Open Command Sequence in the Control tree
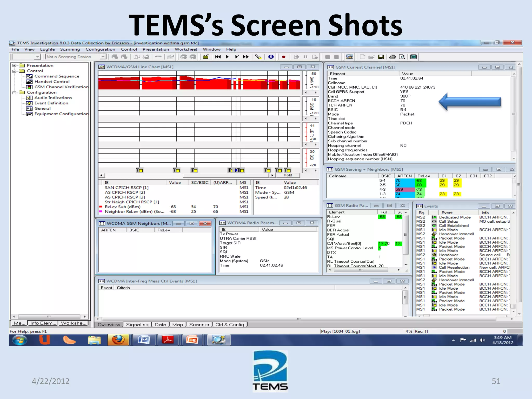532x399 pixels. (x=57, y=76)
